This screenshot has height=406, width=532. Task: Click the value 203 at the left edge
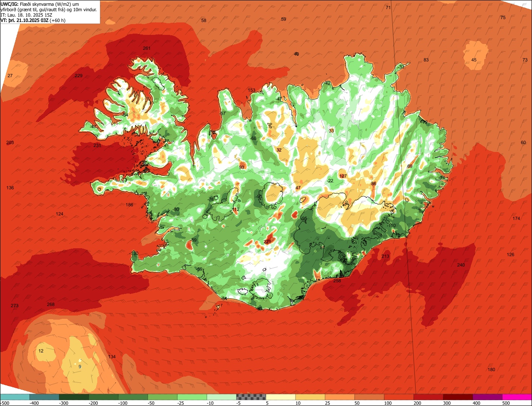10,142
